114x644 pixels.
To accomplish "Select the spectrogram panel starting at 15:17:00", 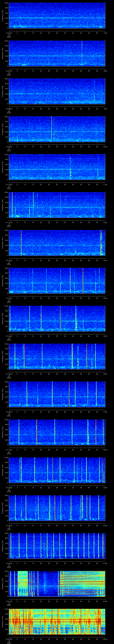I will (57, 432).
